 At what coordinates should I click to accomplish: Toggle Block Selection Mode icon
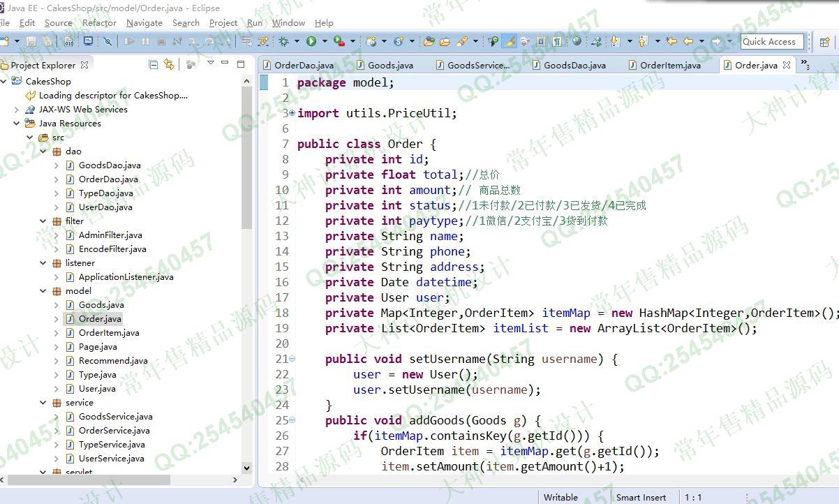[x=541, y=42]
